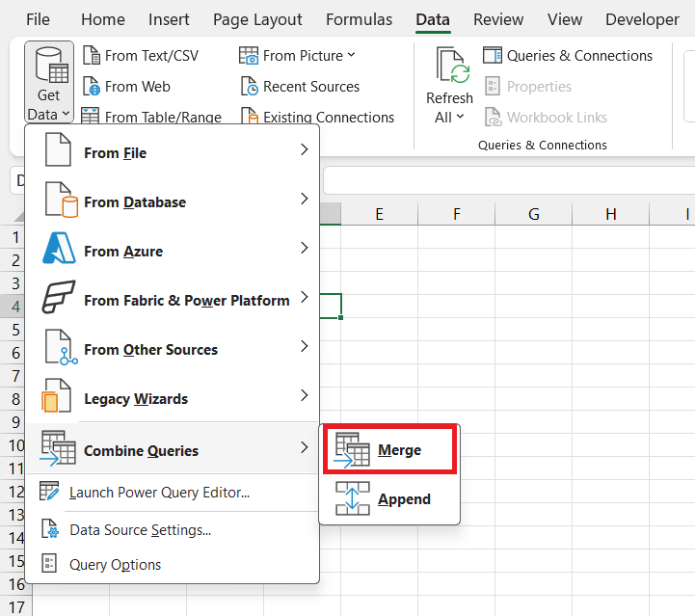Switch to the Home tab
695x616 pixels.
point(103,19)
